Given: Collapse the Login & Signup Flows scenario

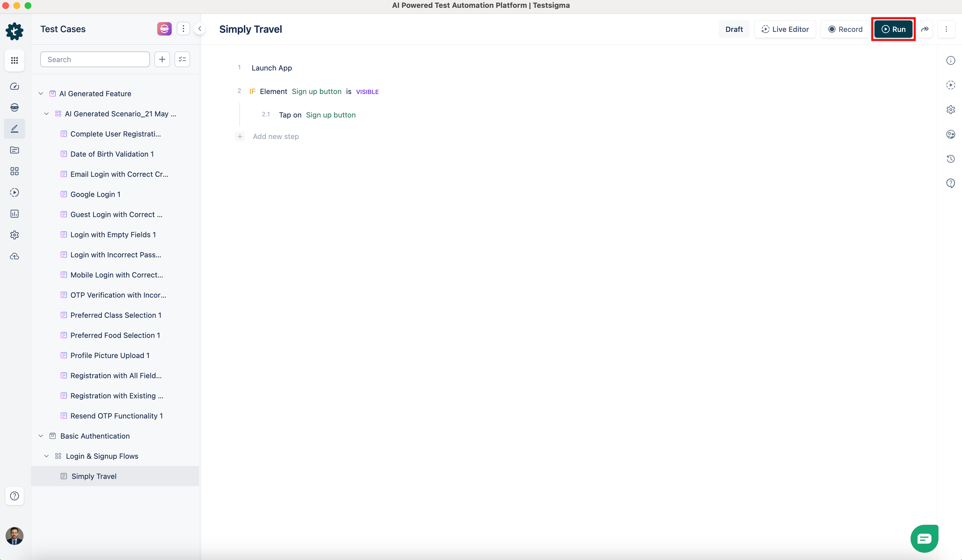Looking at the screenshot, I should click(x=47, y=456).
